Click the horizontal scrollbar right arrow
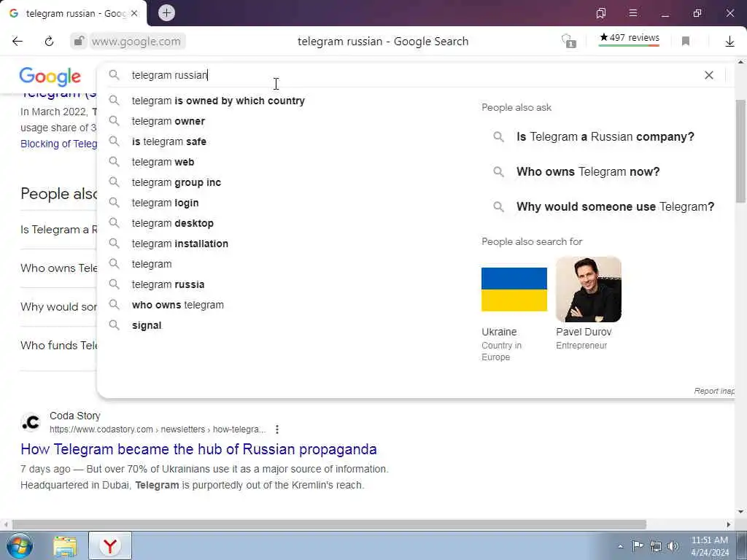747x560 pixels. [x=729, y=525]
